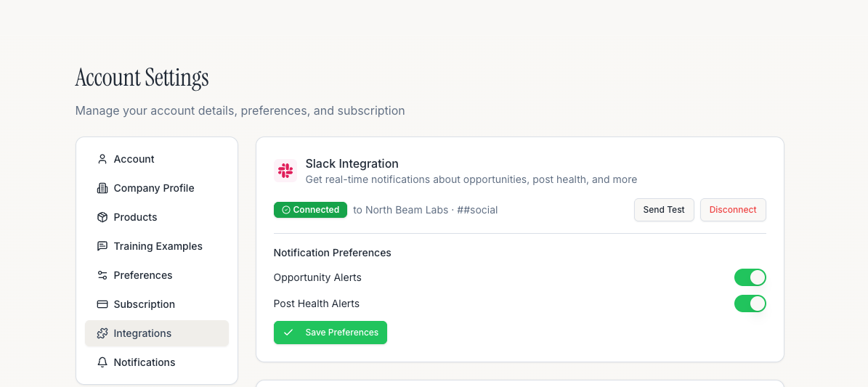The height and width of the screenshot is (387, 868).
Task: Click the Account person icon
Action: (102, 159)
